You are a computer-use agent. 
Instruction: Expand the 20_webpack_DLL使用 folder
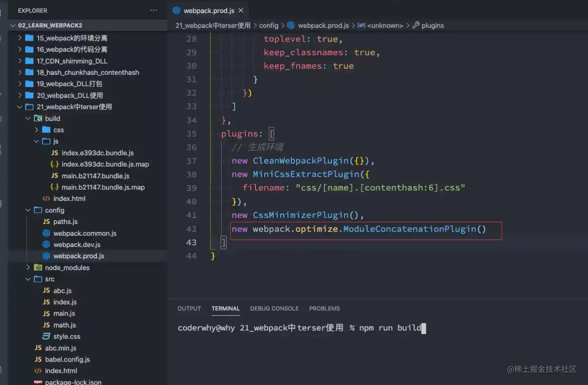pos(20,95)
